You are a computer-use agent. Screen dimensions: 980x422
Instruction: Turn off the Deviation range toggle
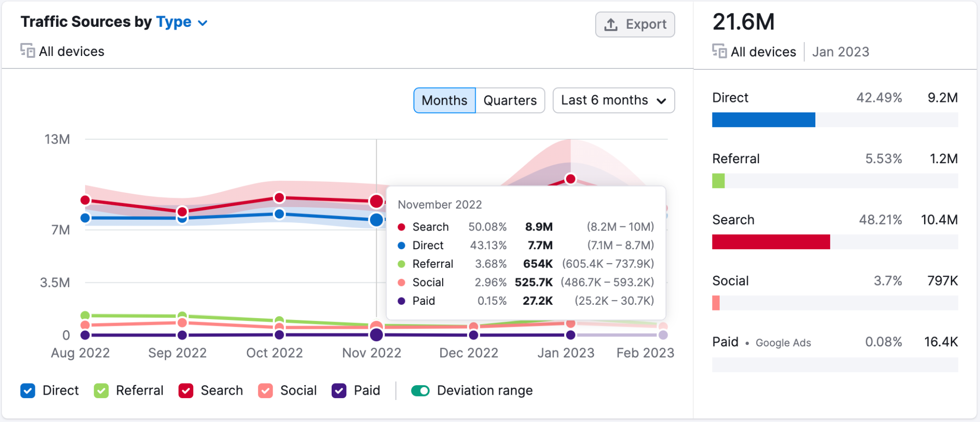pyautogui.click(x=420, y=391)
